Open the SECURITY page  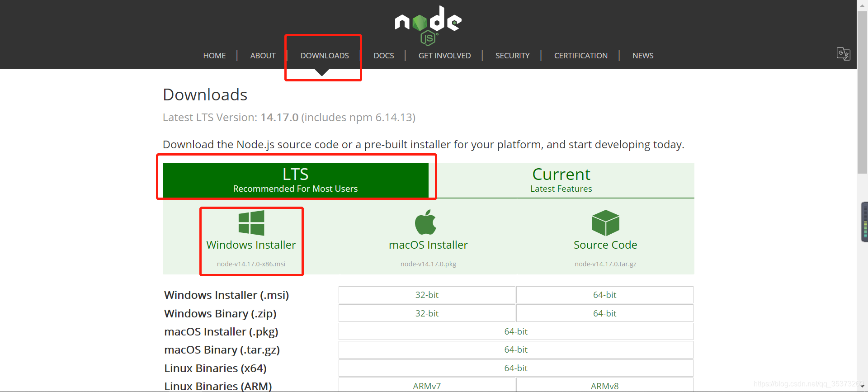tap(512, 56)
